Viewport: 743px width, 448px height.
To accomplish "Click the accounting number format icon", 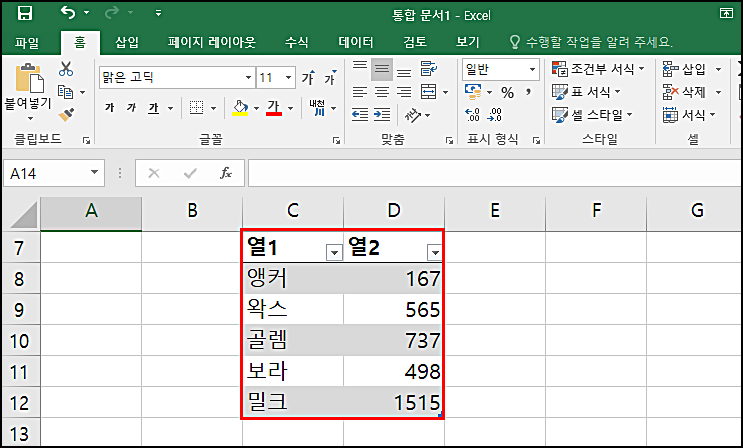I will tap(473, 91).
